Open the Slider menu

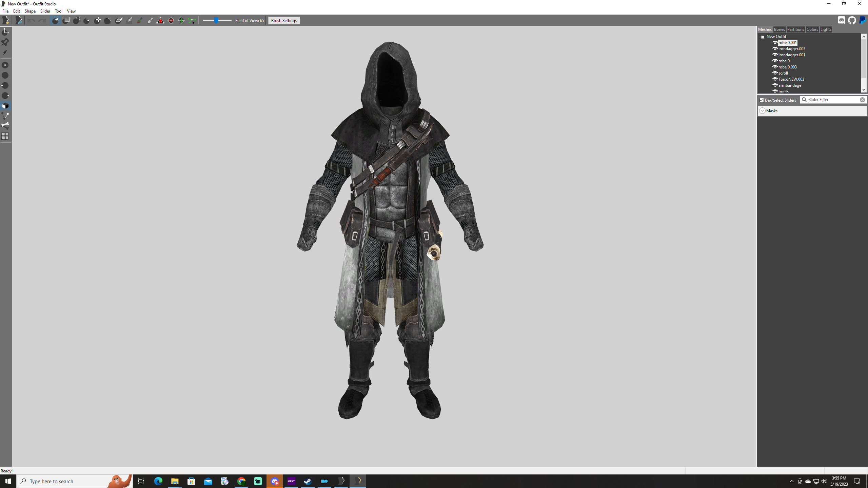pos(45,11)
